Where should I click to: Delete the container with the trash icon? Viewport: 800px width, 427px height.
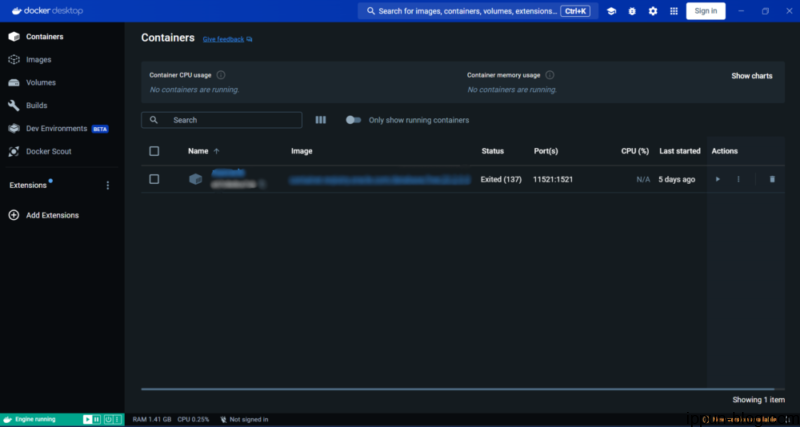772,179
